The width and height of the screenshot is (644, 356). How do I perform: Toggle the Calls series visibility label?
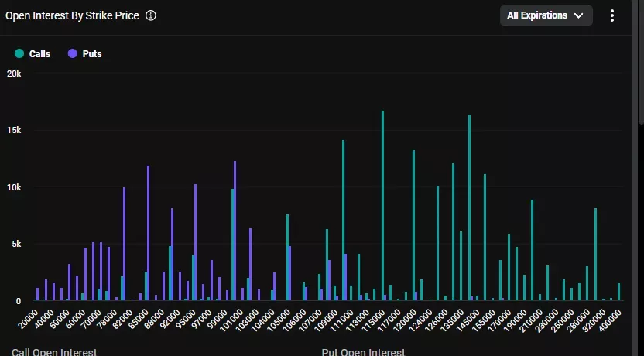tap(39, 53)
